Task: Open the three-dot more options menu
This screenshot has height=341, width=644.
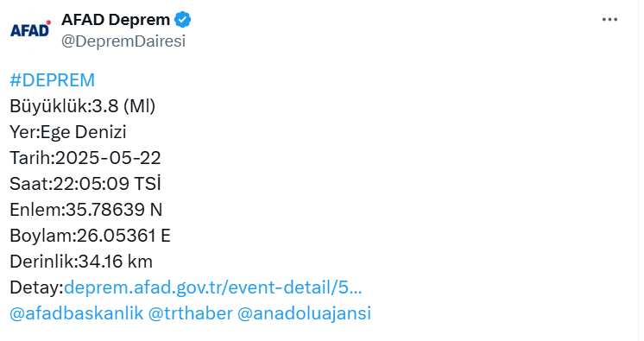Action: (x=609, y=19)
